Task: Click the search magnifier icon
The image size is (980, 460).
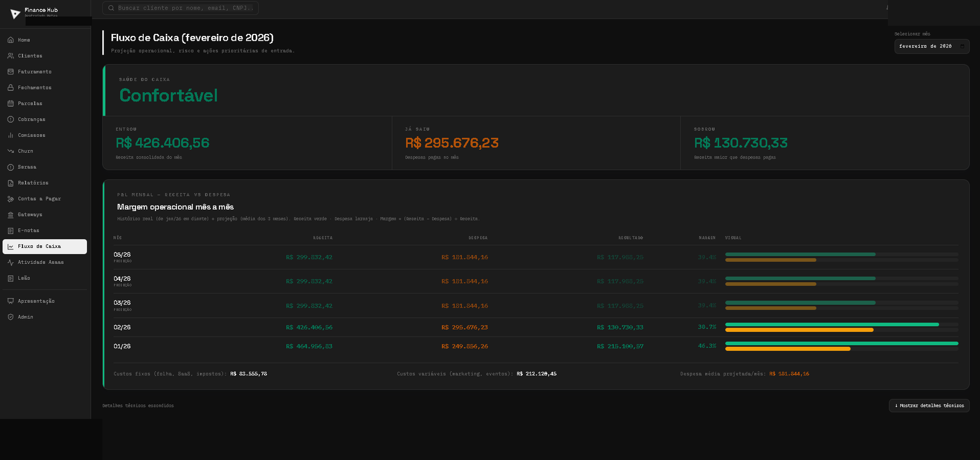Action: pyautogui.click(x=111, y=8)
